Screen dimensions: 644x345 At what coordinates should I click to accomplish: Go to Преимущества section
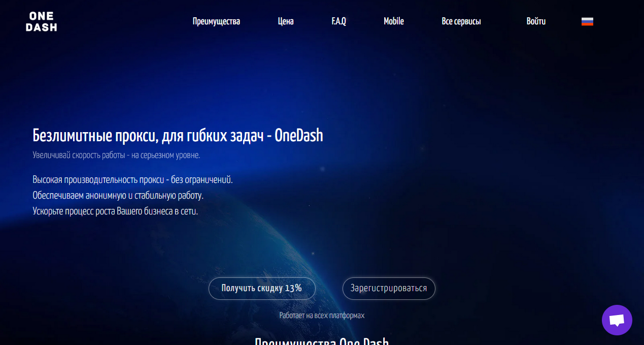point(216,21)
